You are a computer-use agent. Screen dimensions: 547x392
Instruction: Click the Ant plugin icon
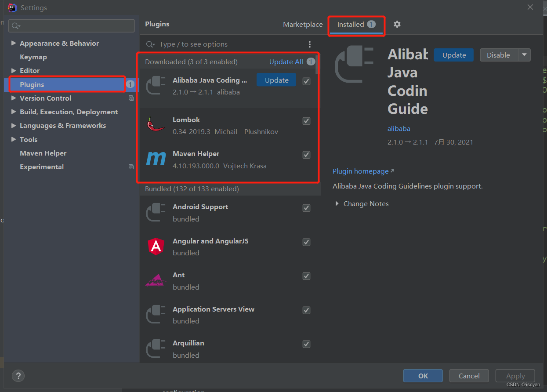(x=156, y=280)
